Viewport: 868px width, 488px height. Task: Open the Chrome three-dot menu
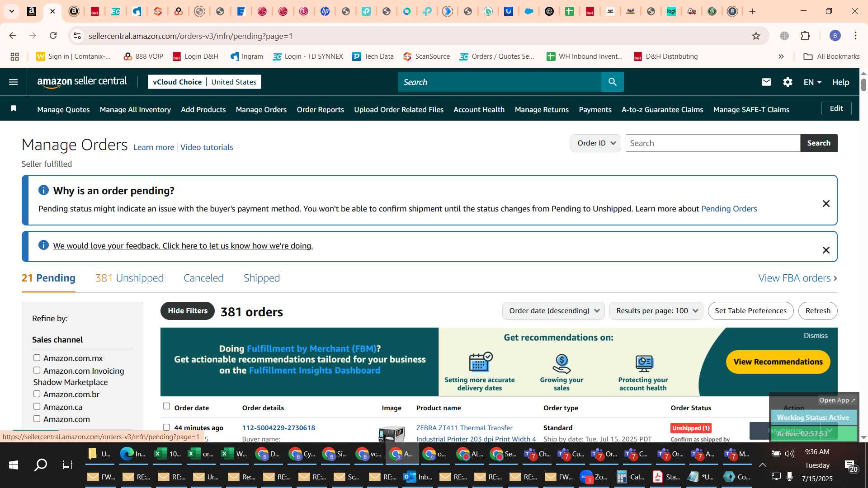click(x=855, y=36)
